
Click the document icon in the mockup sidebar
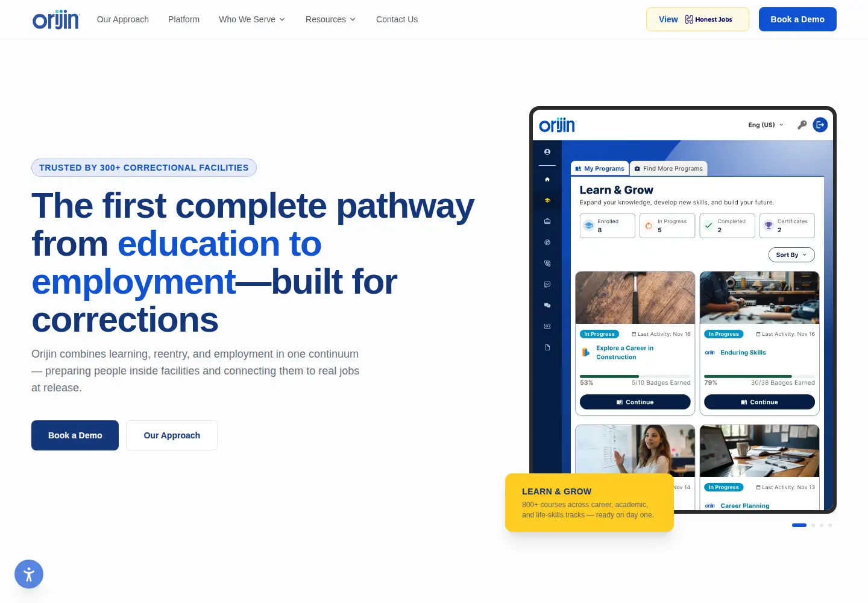pyautogui.click(x=547, y=347)
